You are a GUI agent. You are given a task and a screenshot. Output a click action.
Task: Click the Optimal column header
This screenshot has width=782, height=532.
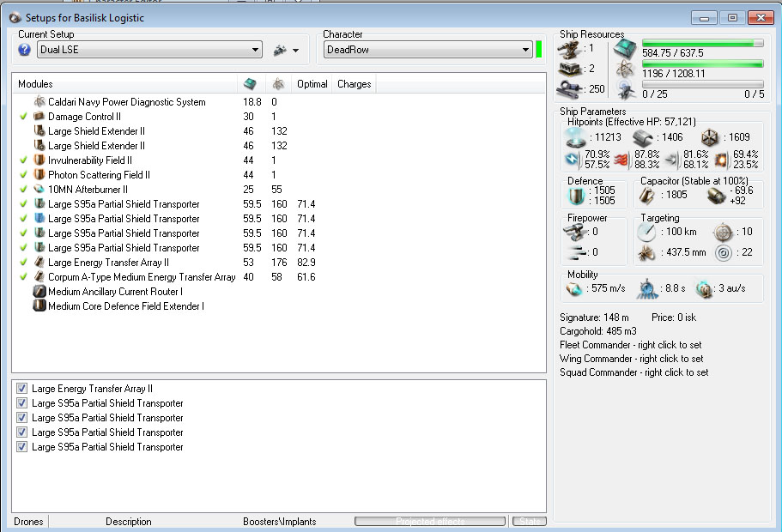tap(312, 84)
